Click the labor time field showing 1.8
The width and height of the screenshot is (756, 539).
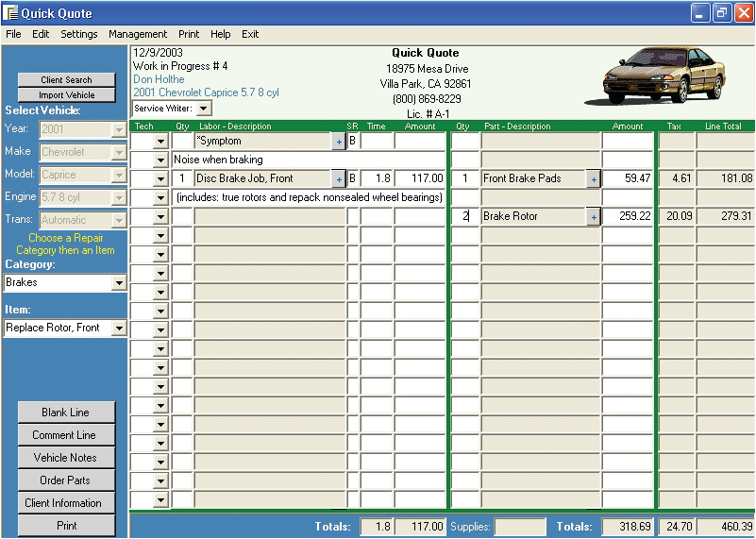pyautogui.click(x=377, y=178)
